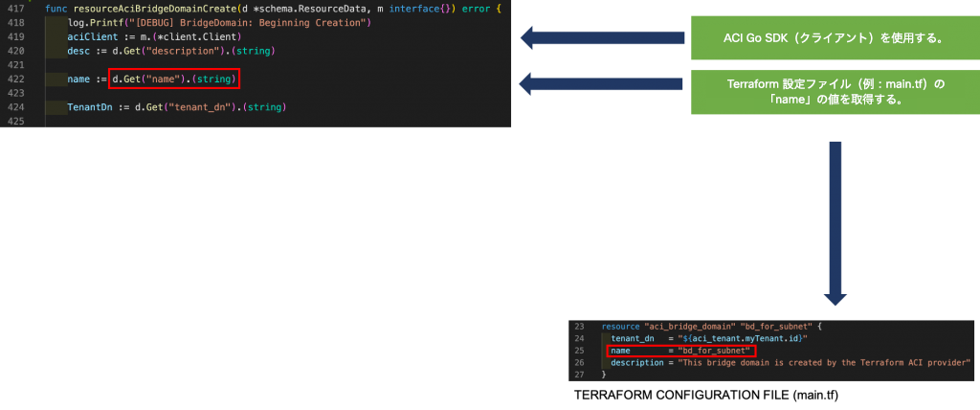
Task: Click the resource "aci_bridge_domain" declaration
Action: tap(708, 327)
